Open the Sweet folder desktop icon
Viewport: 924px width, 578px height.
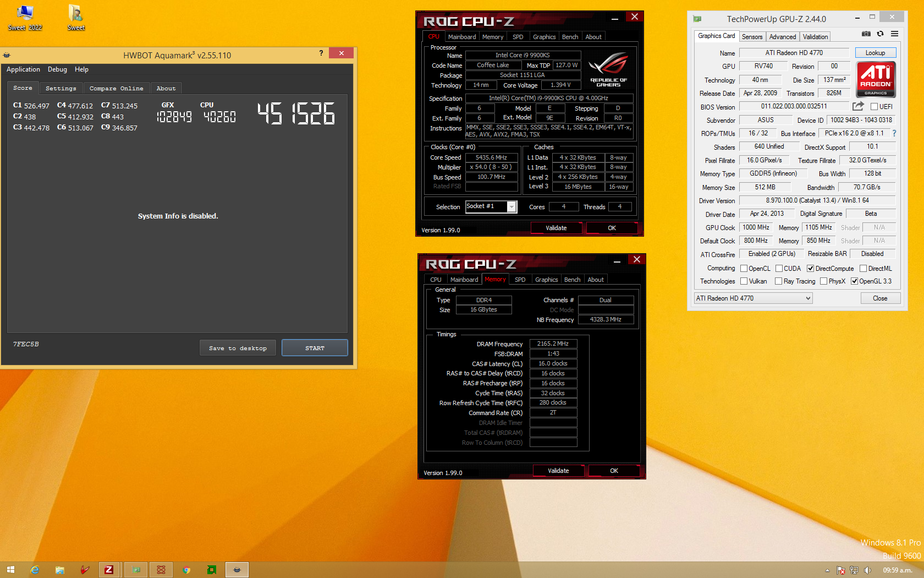pyautogui.click(x=76, y=18)
